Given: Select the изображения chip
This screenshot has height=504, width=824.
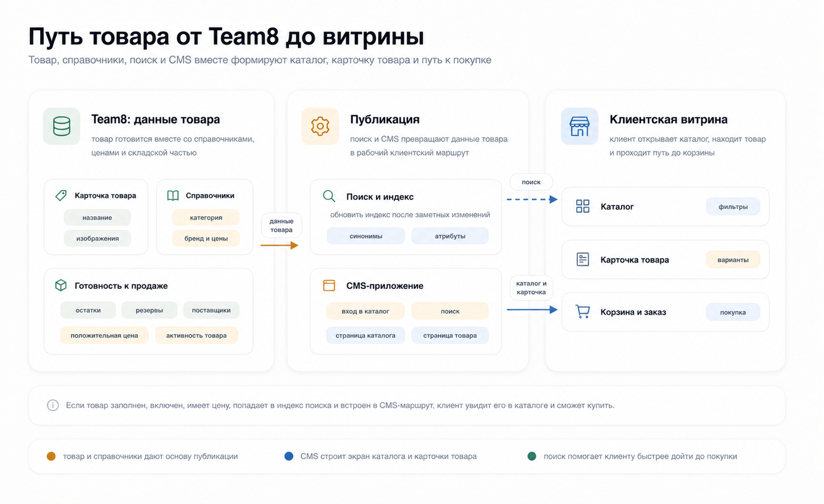Looking at the screenshot, I should [x=97, y=238].
